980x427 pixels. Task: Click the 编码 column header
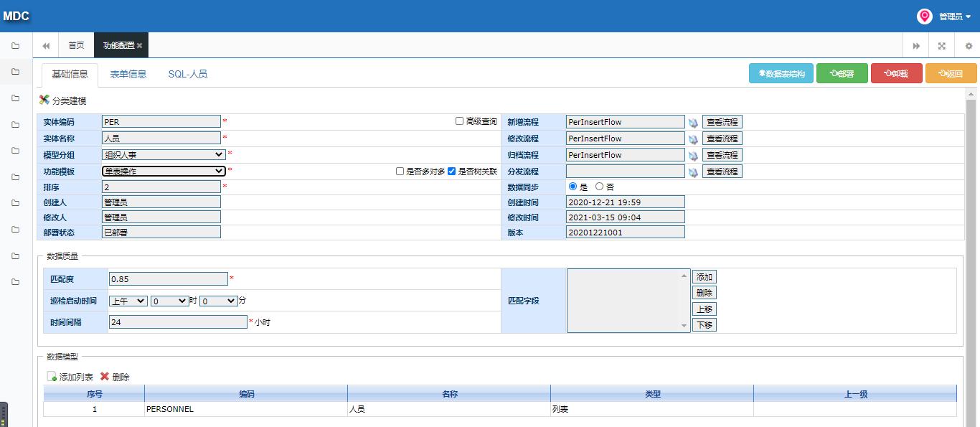[246, 394]
